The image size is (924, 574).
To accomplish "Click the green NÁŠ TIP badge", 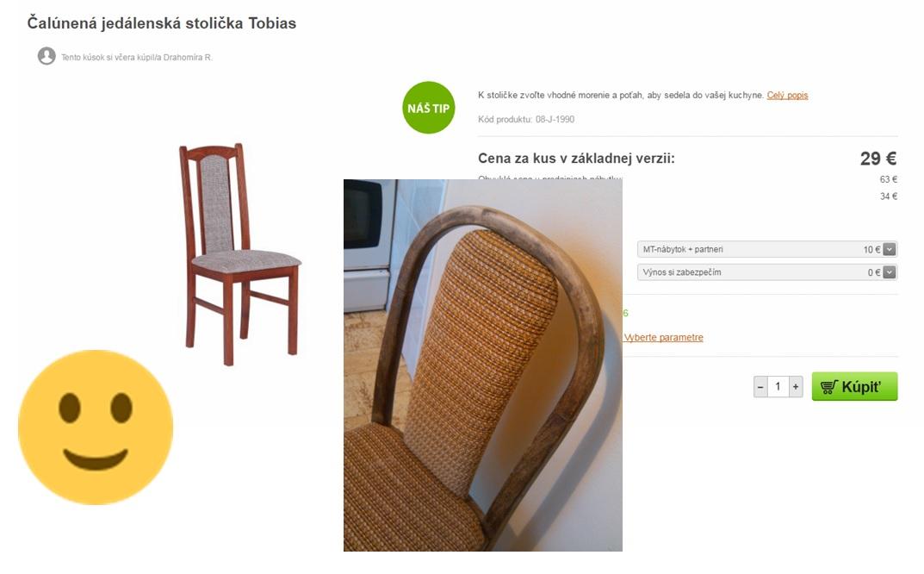I will 428,108.
